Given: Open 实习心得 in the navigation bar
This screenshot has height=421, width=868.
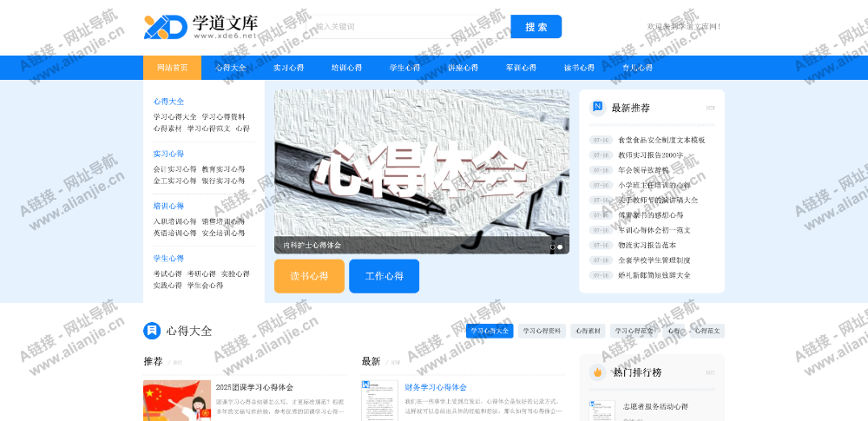Looking at the screenshot, I should pos(288,68).
